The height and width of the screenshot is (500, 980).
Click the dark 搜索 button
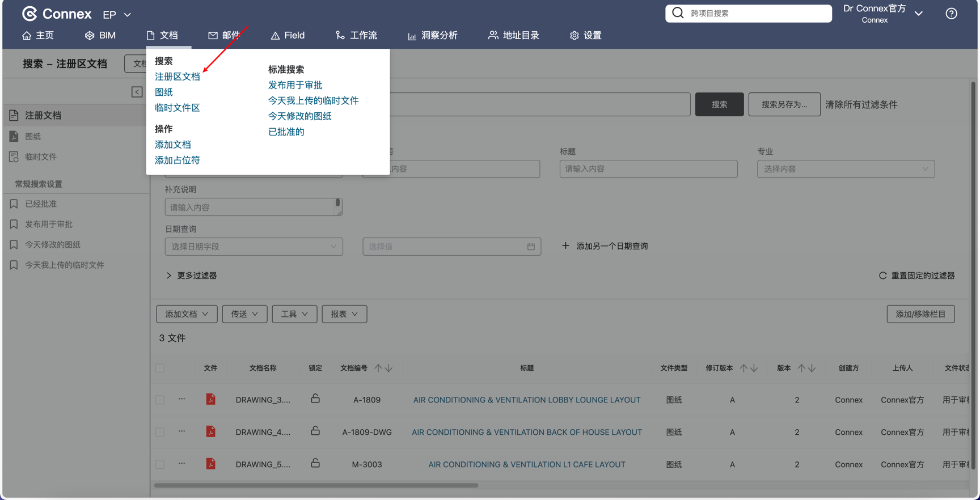719,104
